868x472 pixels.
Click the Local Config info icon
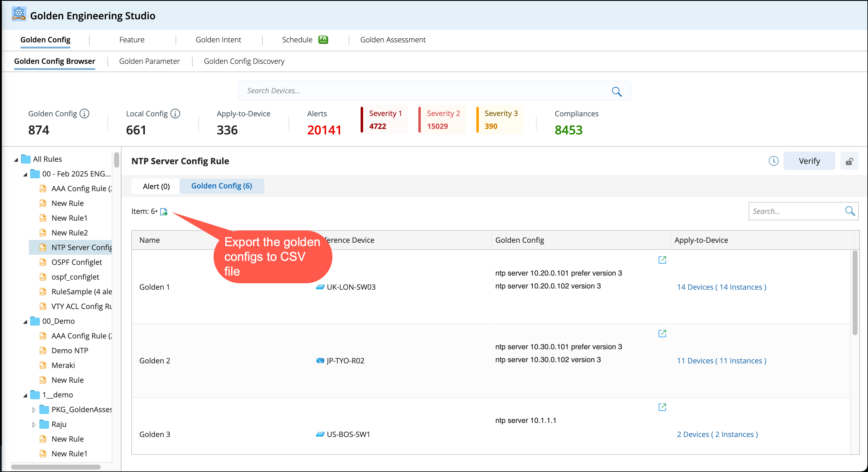tap(175, 114)
